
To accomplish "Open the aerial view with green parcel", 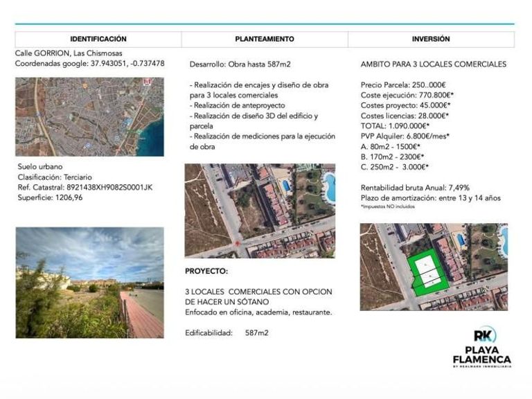I will click(x=434, y=267).
